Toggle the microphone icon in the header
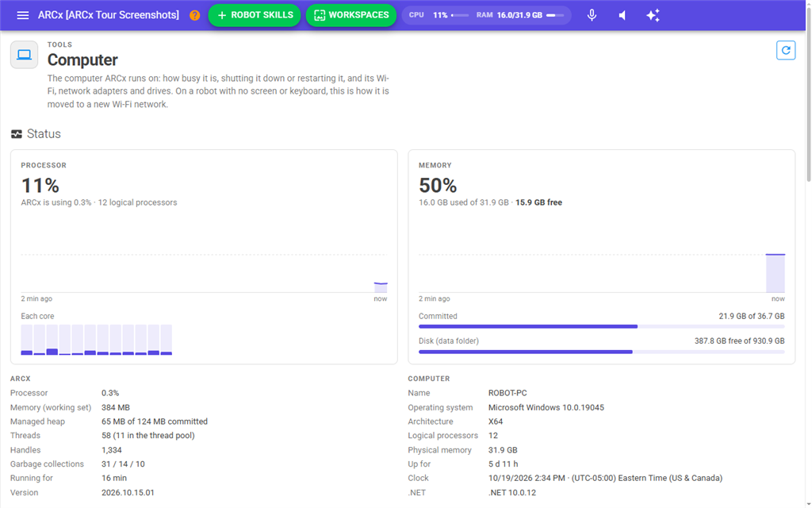This screenshot has width=812, height=508. (x=592, y=15)
